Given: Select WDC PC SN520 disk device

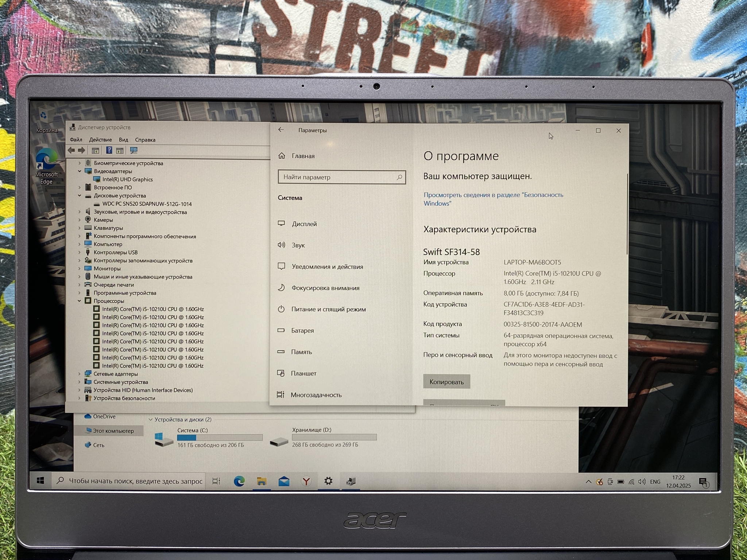Looking at the screenshot, I should [147, 204].
